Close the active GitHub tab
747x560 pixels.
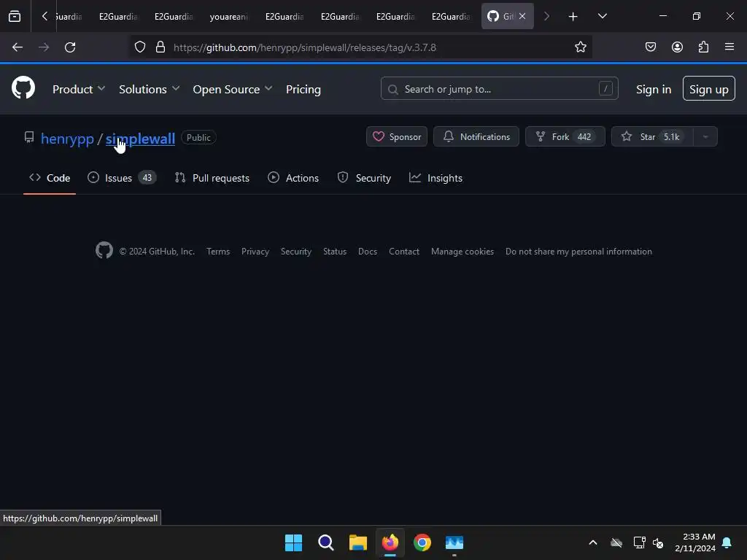(522, 16)
